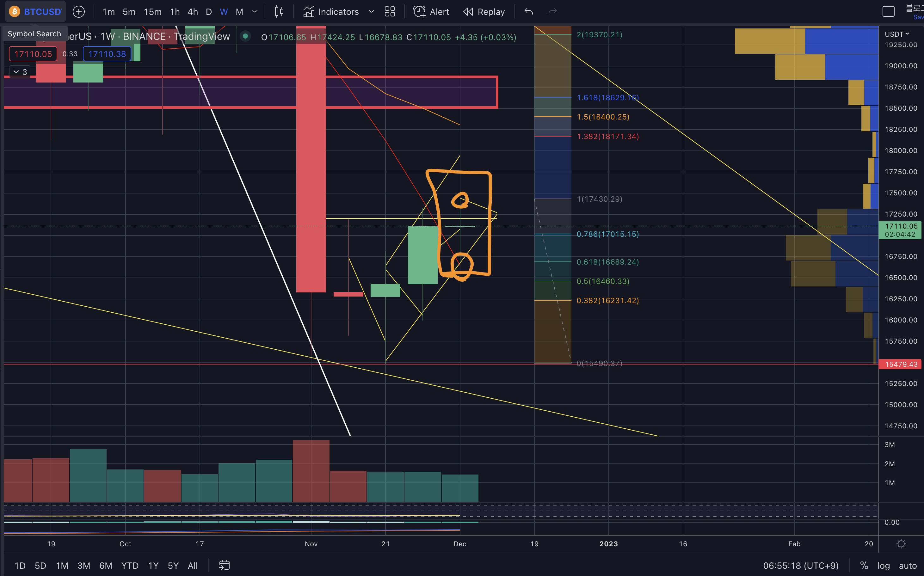Viewport: 924px width, 576px height.
Task: Expand the collapsed indicator legend showing 3
Action: (x=20, y=72)
